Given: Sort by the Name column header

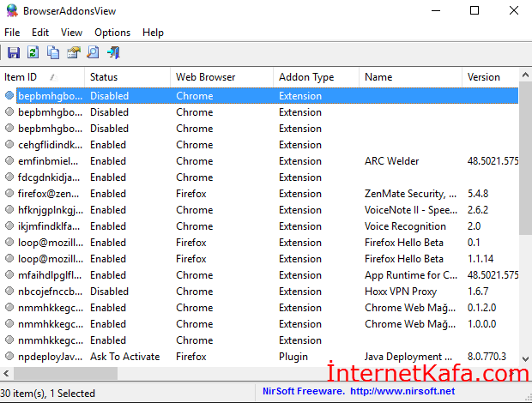Looking at the screenshot, I should [410, 77].
